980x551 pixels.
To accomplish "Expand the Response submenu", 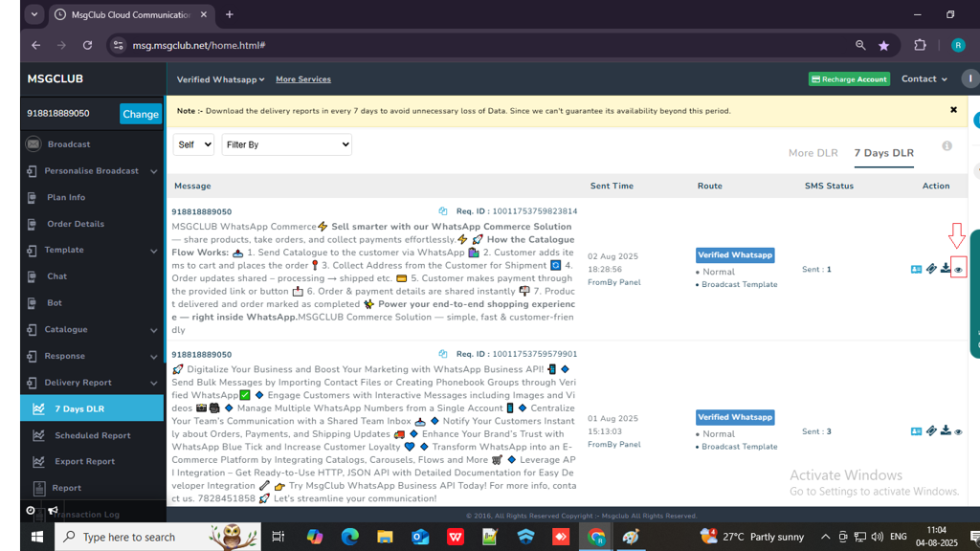I will pyautogui.click(x=92, y=356).
